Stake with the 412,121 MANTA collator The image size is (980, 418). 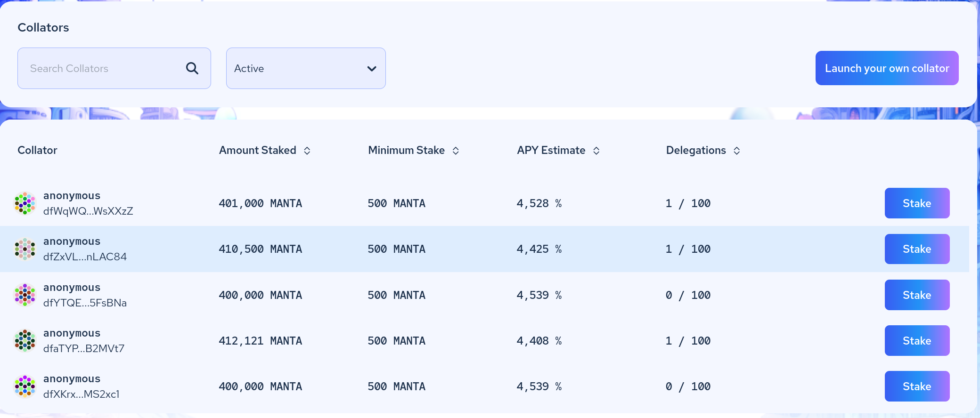[x=917, y=341]
